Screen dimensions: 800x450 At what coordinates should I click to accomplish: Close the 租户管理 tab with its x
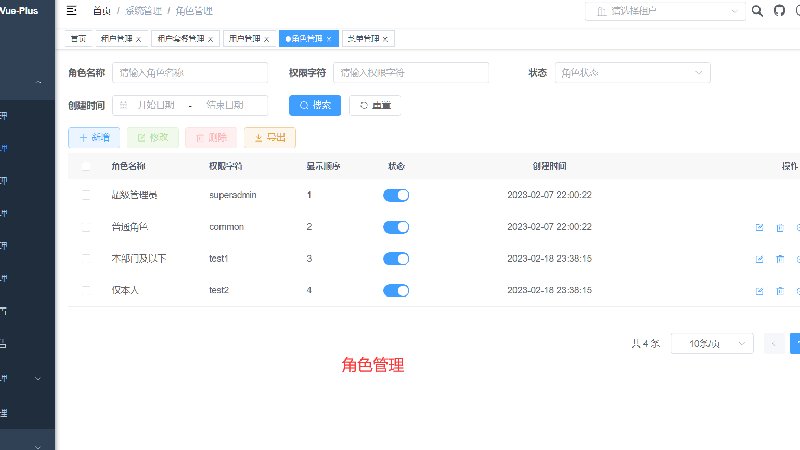[x=138, y=39]
